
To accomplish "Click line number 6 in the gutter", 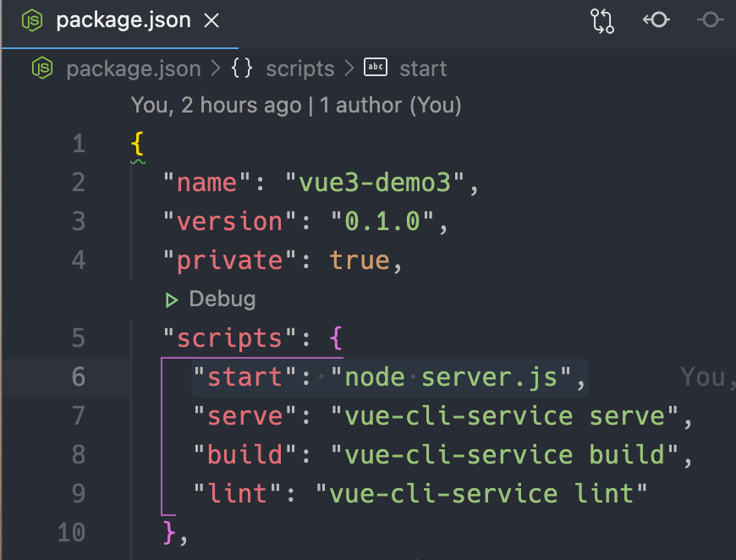I will coord(78,377).
